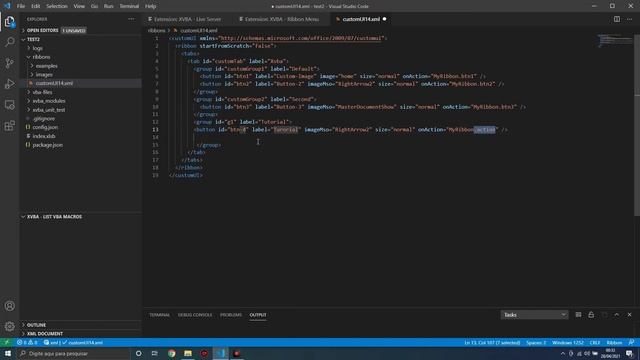Open the Manage gear icon
This screenshot has height=360, width=640.
coord(9,326)
